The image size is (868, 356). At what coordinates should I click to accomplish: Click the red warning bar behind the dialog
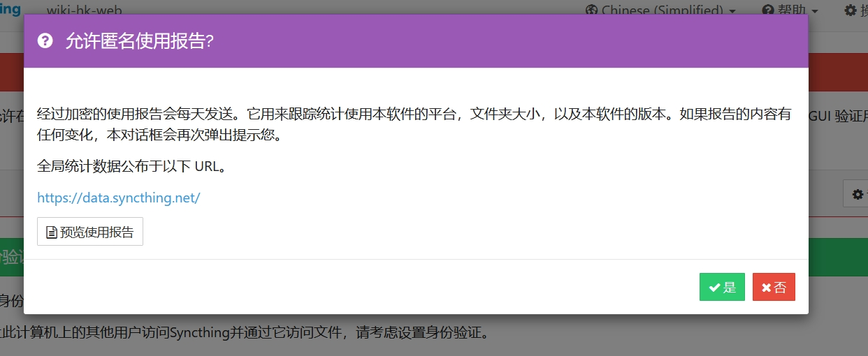[838, 71]
